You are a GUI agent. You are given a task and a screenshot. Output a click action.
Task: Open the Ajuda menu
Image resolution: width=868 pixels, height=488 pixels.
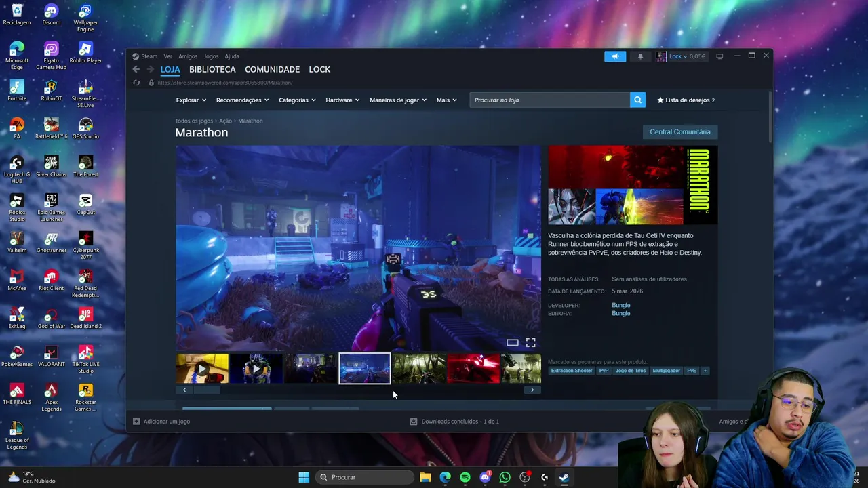pos(232,56)
